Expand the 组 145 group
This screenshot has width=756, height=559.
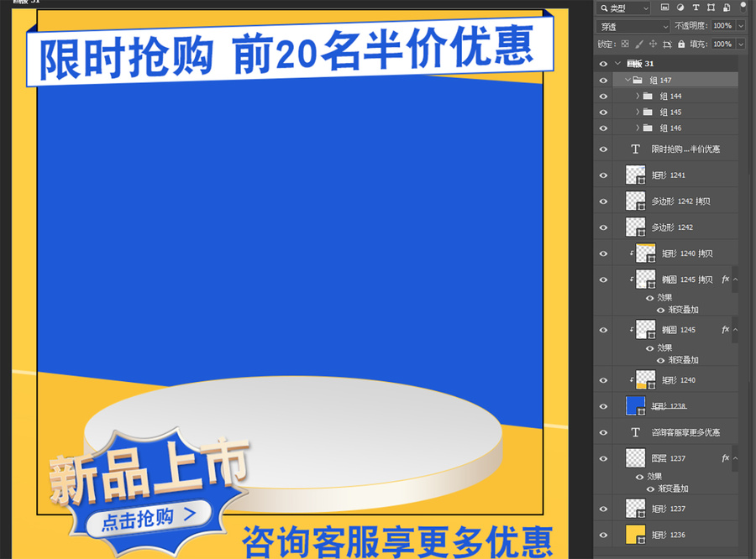[638, 112]
